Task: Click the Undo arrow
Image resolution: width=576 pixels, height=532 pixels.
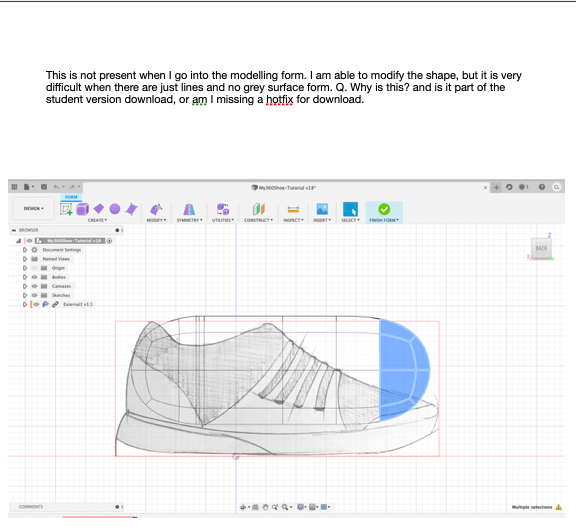Action: coord(56,187)
